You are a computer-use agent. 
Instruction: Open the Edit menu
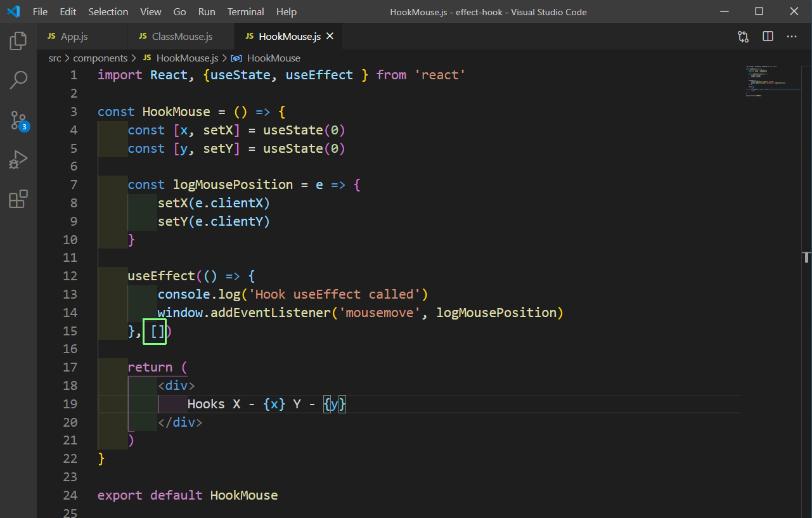click(x=68, y=12)
